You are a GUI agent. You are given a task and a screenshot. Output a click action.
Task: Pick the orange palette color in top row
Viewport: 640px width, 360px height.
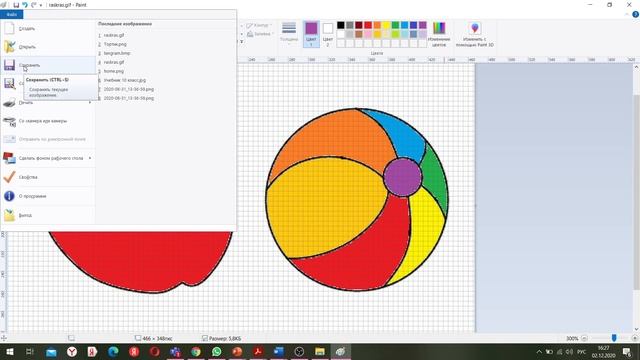[377, 25]
